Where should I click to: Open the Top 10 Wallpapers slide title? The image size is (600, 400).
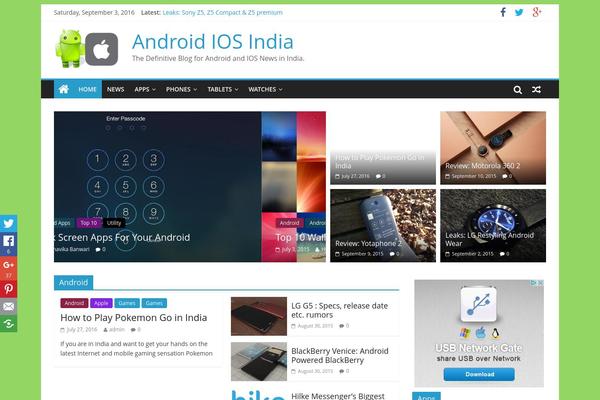click(300, 237)
